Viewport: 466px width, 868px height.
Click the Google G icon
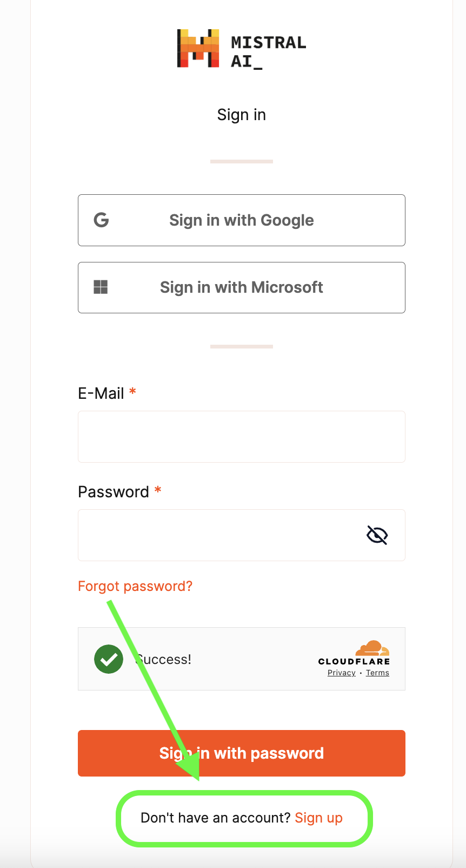[101, 220]
